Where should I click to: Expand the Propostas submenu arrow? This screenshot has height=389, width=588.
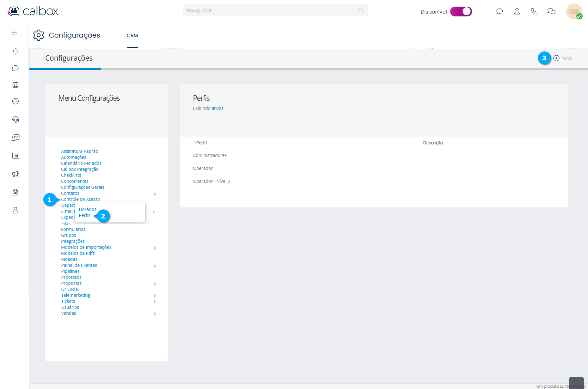155,284
